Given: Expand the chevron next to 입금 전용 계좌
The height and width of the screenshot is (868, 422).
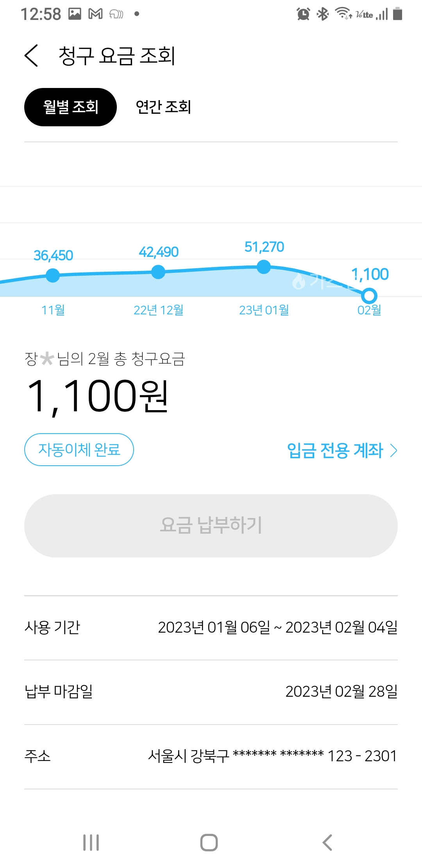Looking at the screenshot, I should point(394,450).
